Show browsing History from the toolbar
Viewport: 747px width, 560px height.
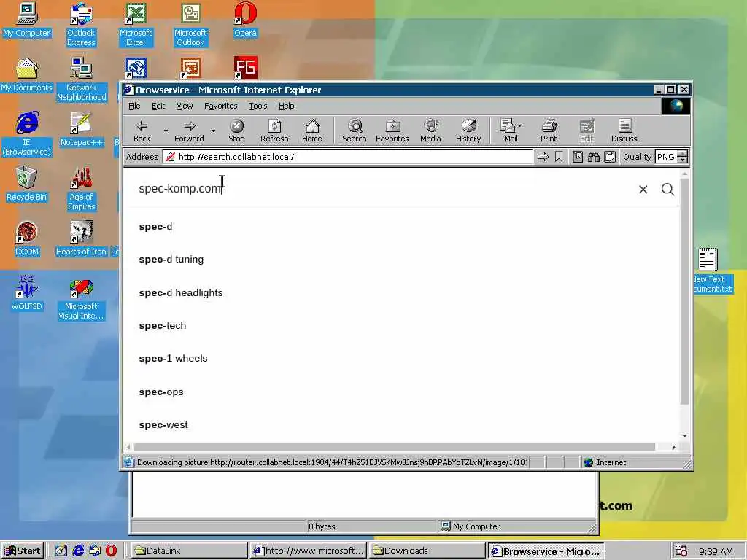point(468,131)
